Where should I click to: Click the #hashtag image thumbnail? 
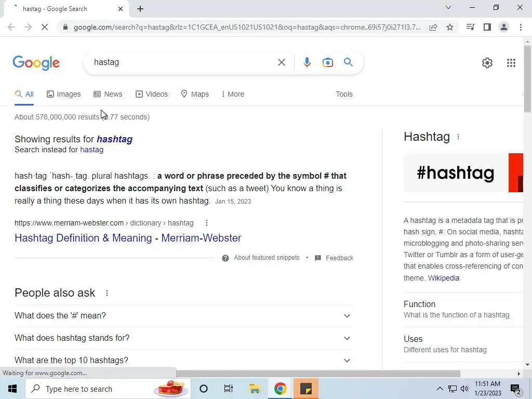pyautogui.click(x=456, y=172)
